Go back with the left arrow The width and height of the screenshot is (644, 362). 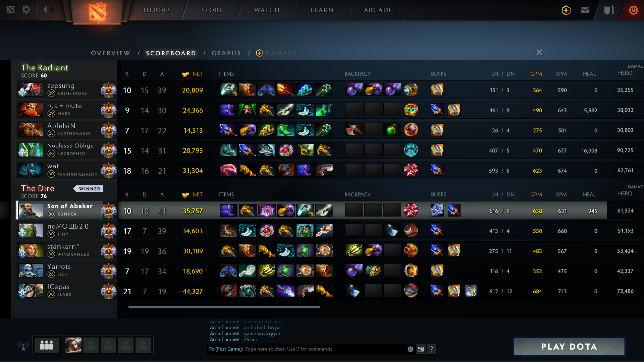[45, 9]
